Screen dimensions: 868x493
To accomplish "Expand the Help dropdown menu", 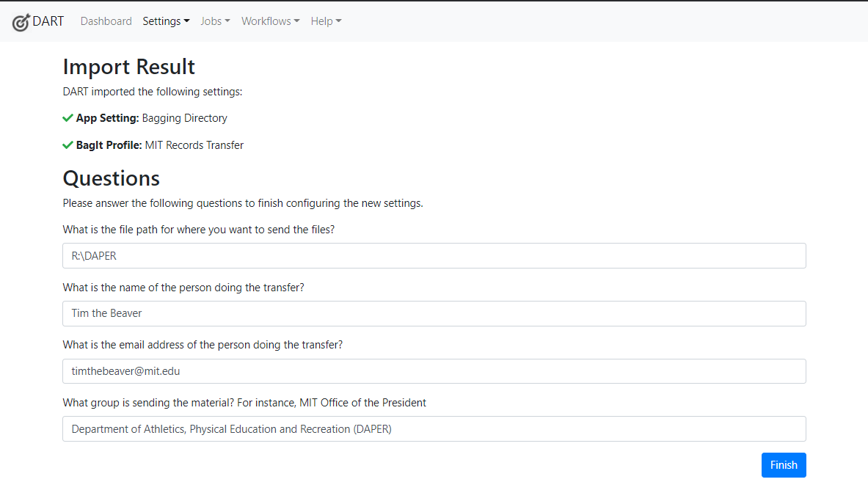I will [326, 21].
